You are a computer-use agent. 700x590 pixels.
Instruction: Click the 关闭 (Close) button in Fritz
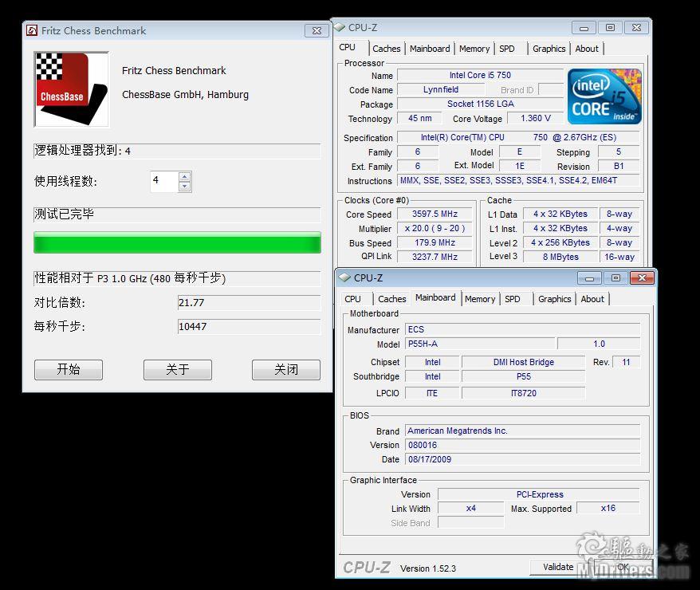pos(285,369)
